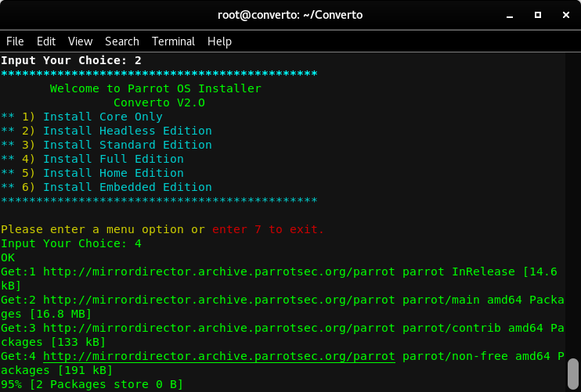Open the Terminal menu
Viewport: 581px width, 392px height.
coord(173,41)
